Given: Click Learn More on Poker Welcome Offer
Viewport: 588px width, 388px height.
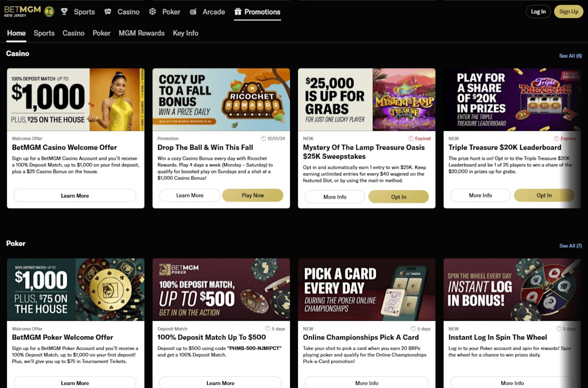Looking at the screenshot, I should (75, 383).
